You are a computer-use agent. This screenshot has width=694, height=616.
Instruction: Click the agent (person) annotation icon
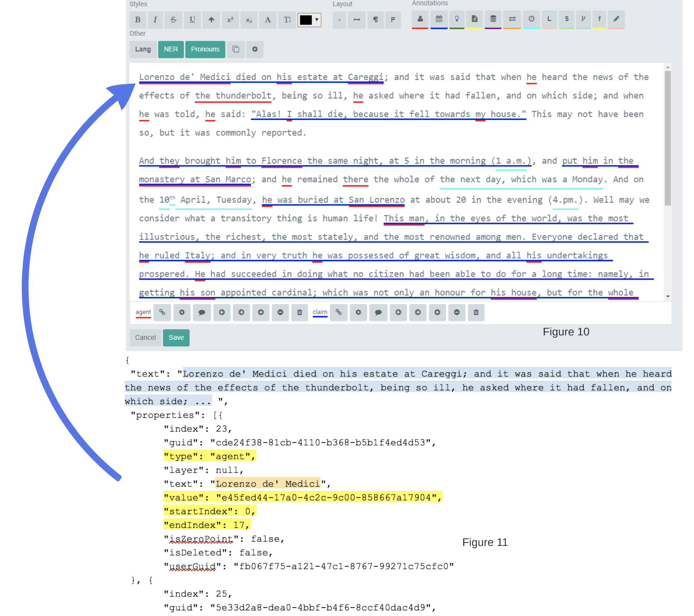pos(420,19)
